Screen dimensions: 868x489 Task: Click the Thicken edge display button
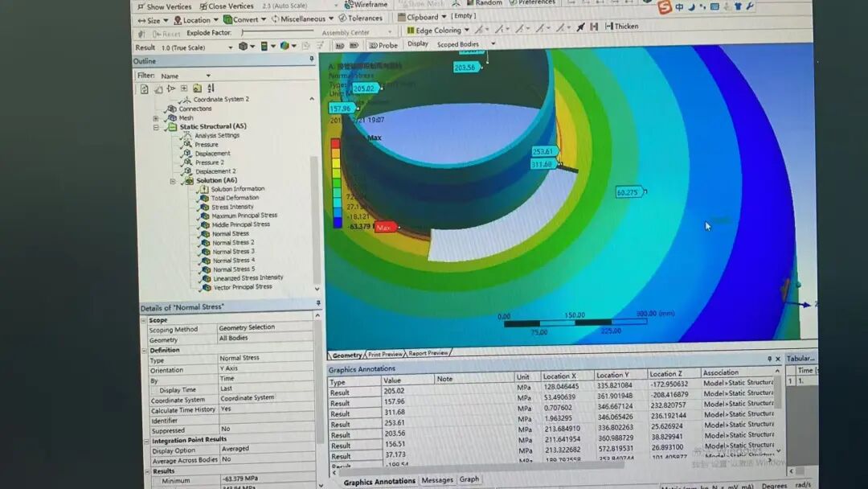tap(621, 26)
